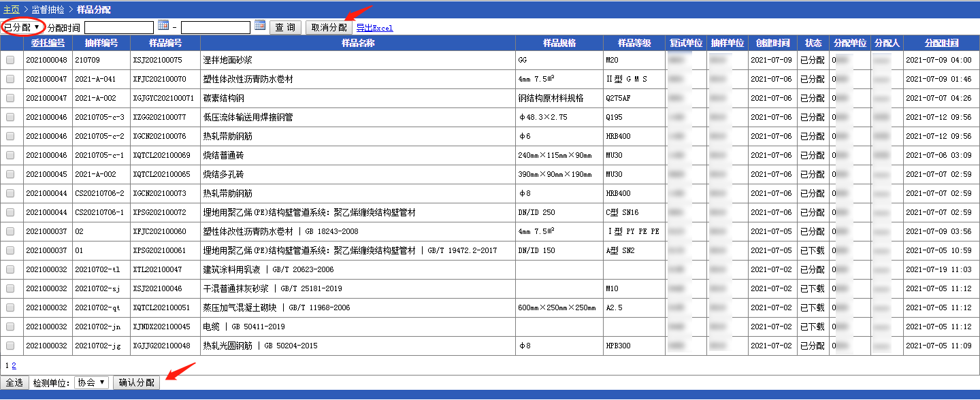980x400 pixels.
Task: Go to page 2 of results
Action: click(x=14, y=365)
